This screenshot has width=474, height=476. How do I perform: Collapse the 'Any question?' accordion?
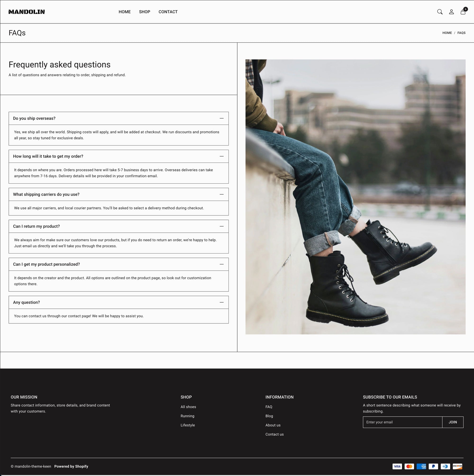click(222, 302)
